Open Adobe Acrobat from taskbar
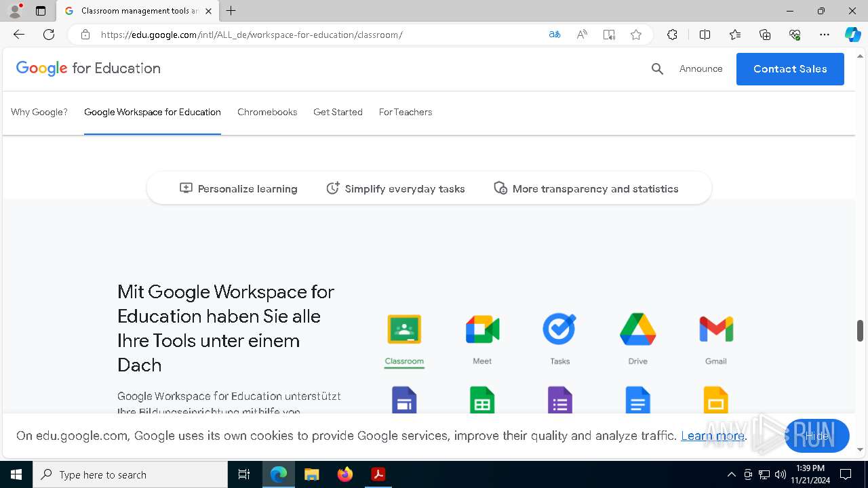 (378, 474)
